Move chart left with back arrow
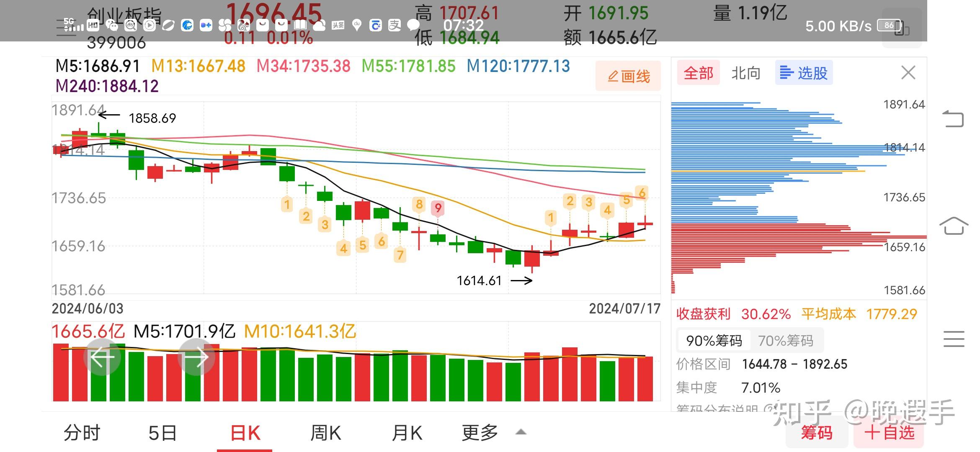 tap(102, 357)
